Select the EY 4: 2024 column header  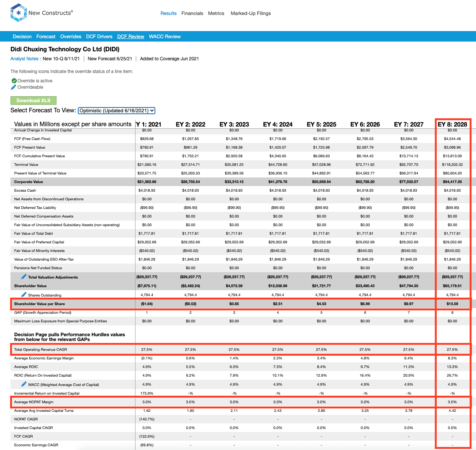(x=278, y=124)
